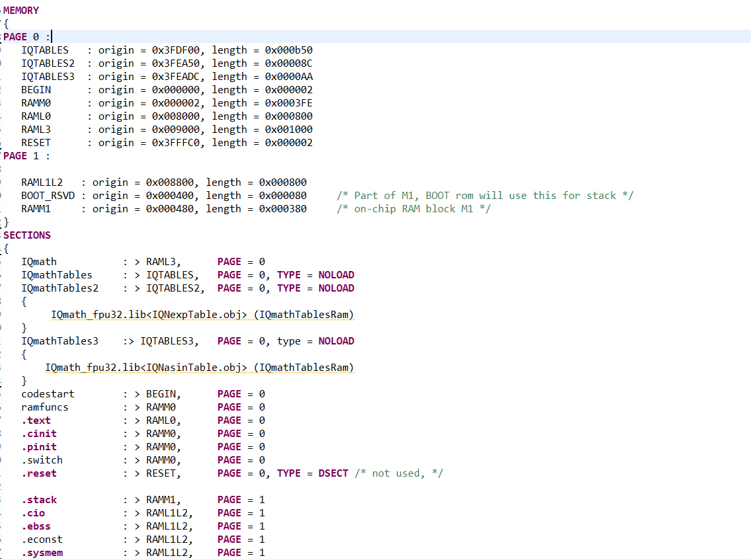Click the codestart section name
Viewport: 751px width, 560px height.
[x=48, y=394]
